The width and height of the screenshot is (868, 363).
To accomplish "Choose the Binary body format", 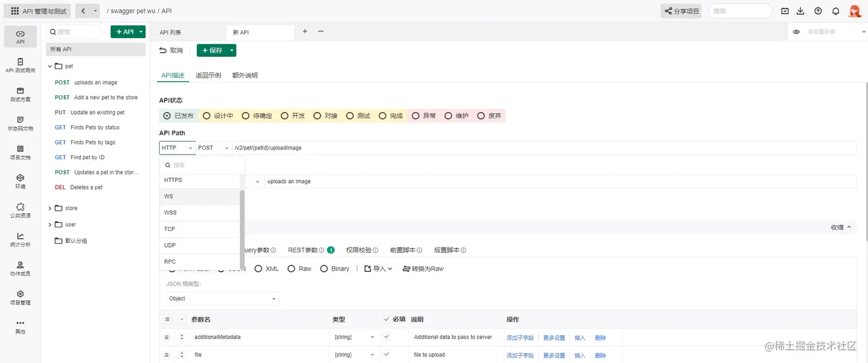I will 335,269.
